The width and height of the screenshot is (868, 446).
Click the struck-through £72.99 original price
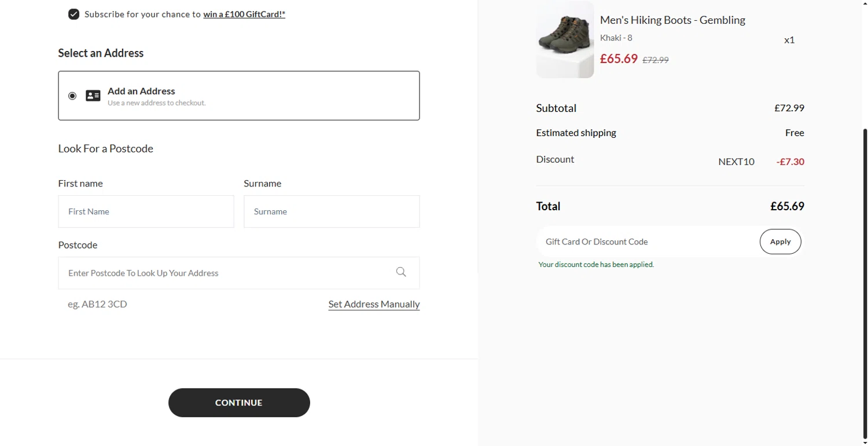click(656, 60)
